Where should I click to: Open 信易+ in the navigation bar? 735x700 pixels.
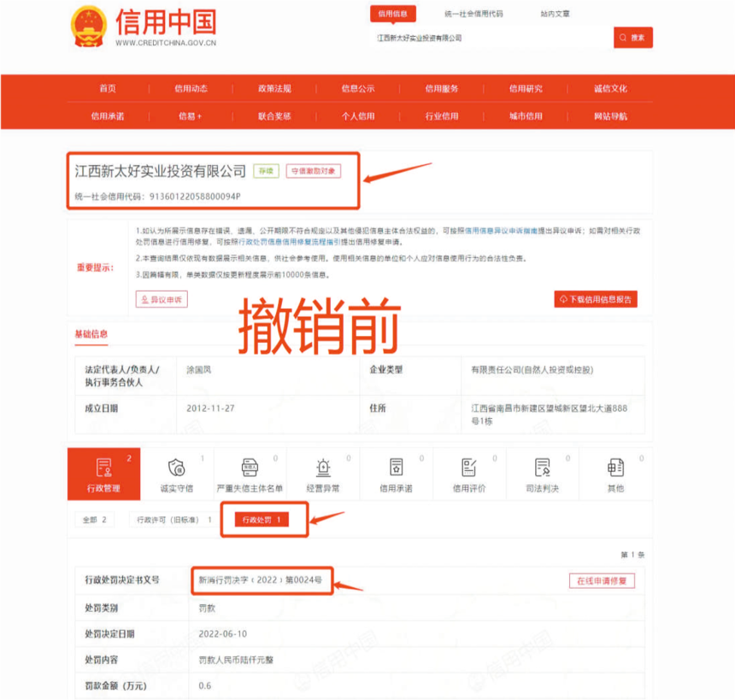191,116
